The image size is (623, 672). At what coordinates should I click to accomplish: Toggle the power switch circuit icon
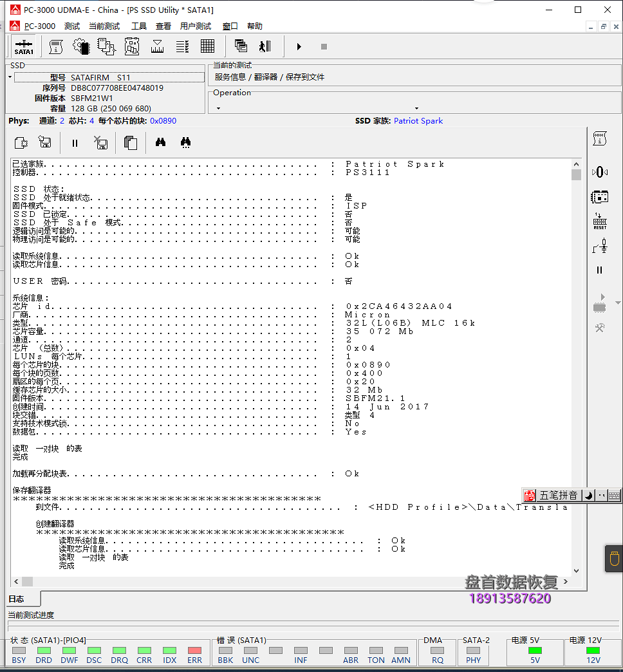(600, 246)
